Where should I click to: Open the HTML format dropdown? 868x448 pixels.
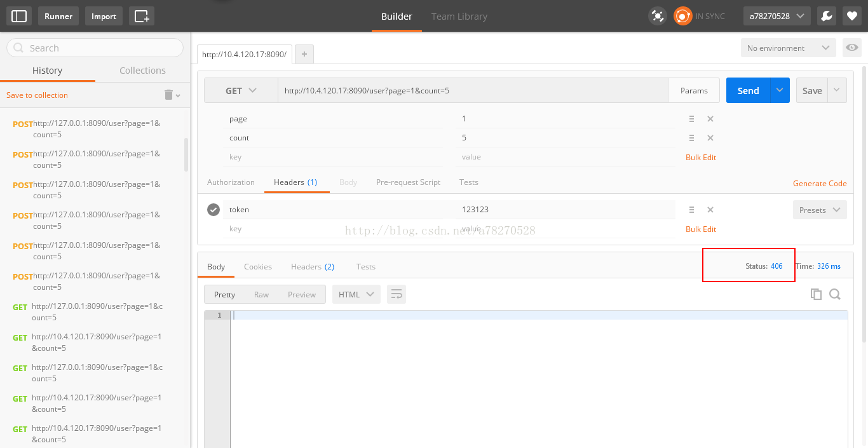356,294
